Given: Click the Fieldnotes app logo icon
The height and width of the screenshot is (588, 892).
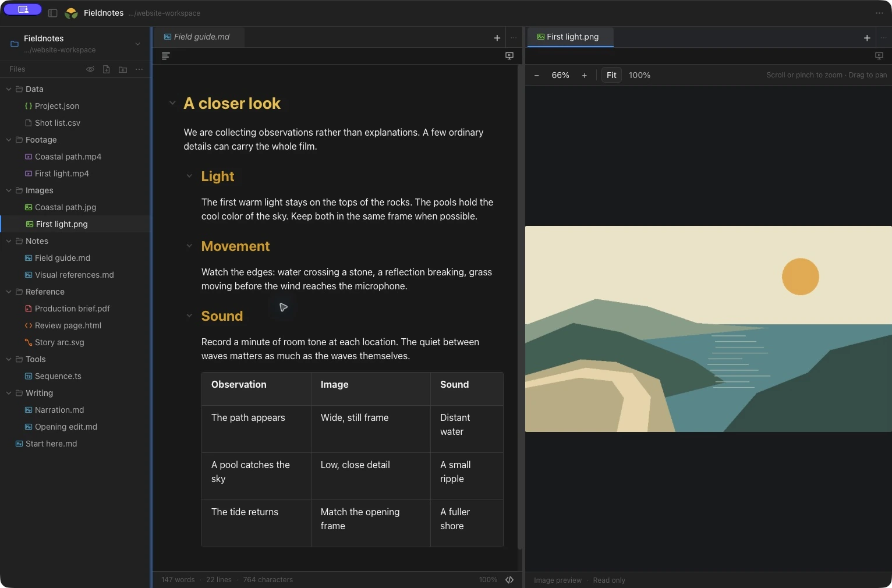Looking at the screenshot, I should click(72, 13).
